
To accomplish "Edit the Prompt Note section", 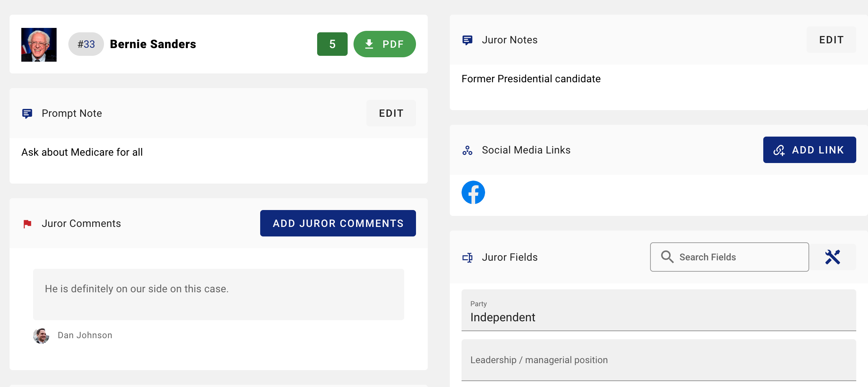I will click(x=391, y=113).
